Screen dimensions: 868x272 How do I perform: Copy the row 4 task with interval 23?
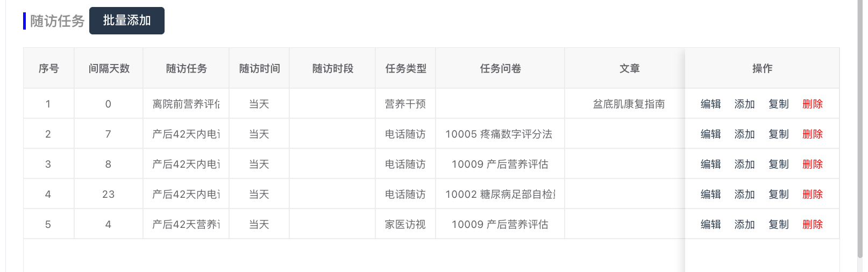(778, 194)
